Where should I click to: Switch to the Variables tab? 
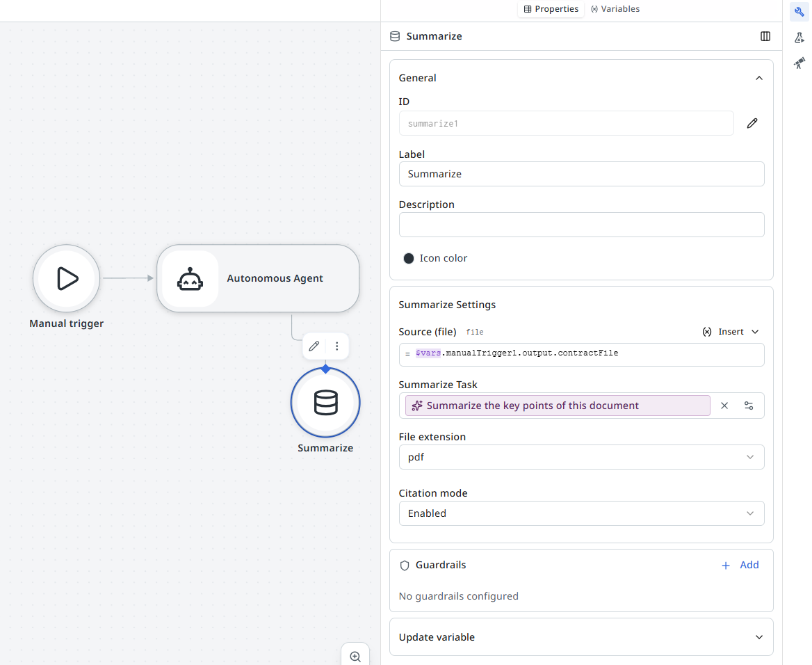tap(615, 9)
